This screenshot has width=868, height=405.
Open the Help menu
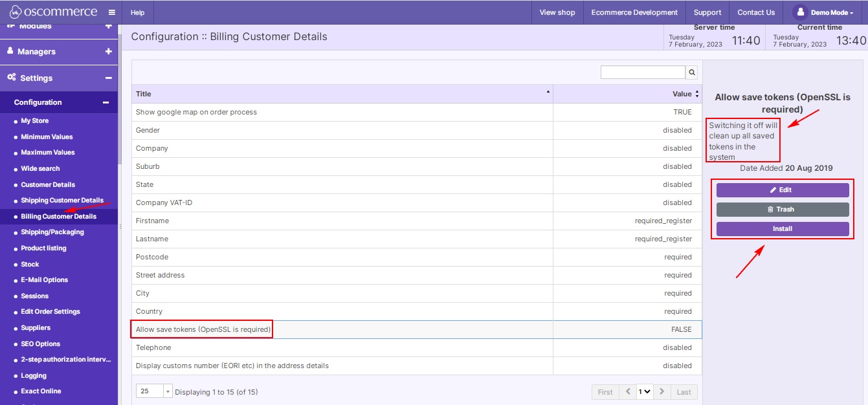click(138, 12)
